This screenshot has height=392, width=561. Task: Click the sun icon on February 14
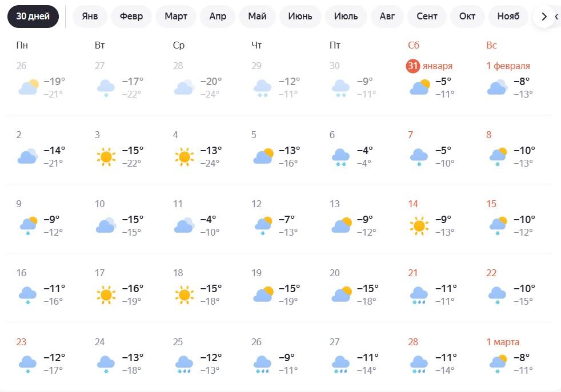pyautogui.click(x=419, y=225)
